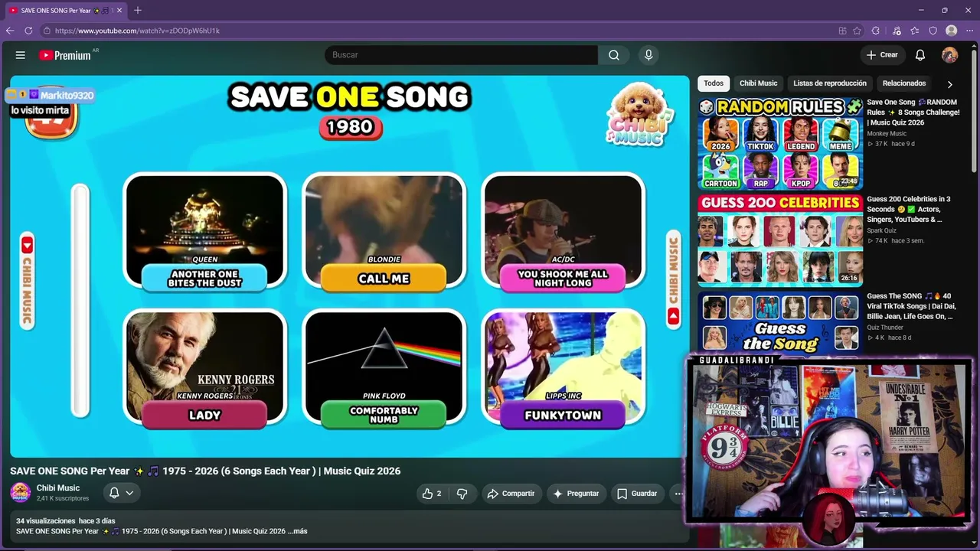Click the search magnifier button

click(x=614, y=55)
